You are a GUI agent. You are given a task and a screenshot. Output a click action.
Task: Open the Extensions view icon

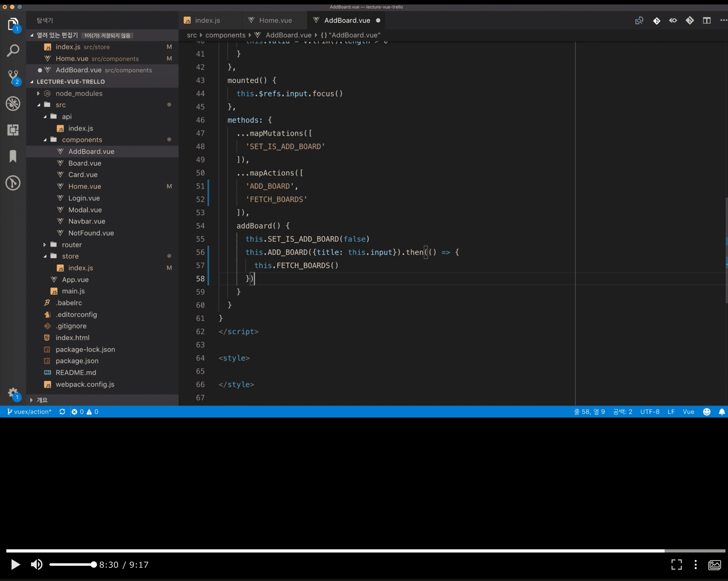click(13, 130)
